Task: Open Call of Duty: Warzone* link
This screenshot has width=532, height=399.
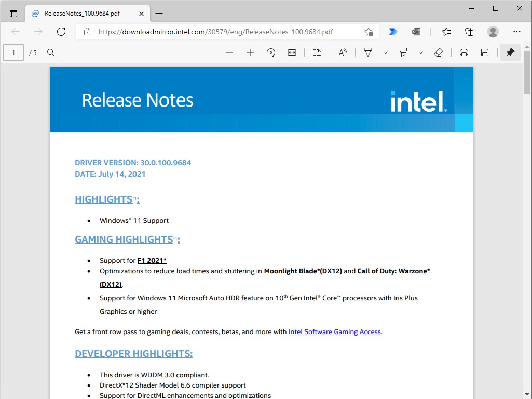Action: tap(393, 271)
